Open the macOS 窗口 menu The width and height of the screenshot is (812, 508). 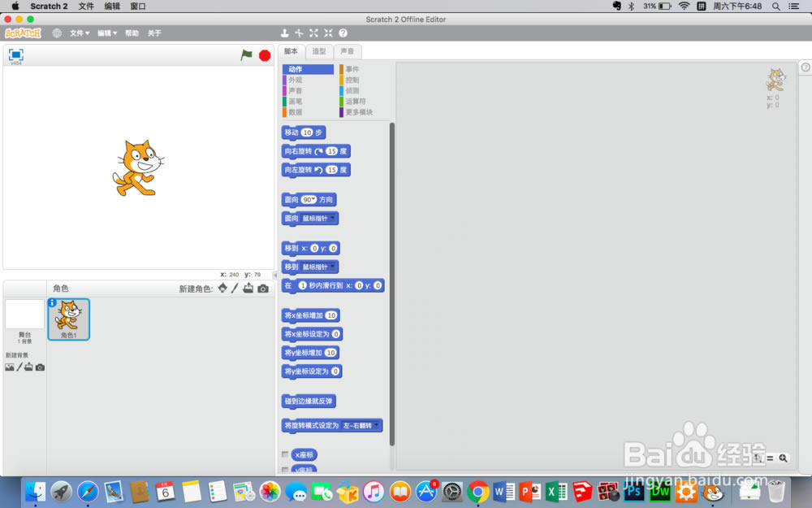pos(138,7)
